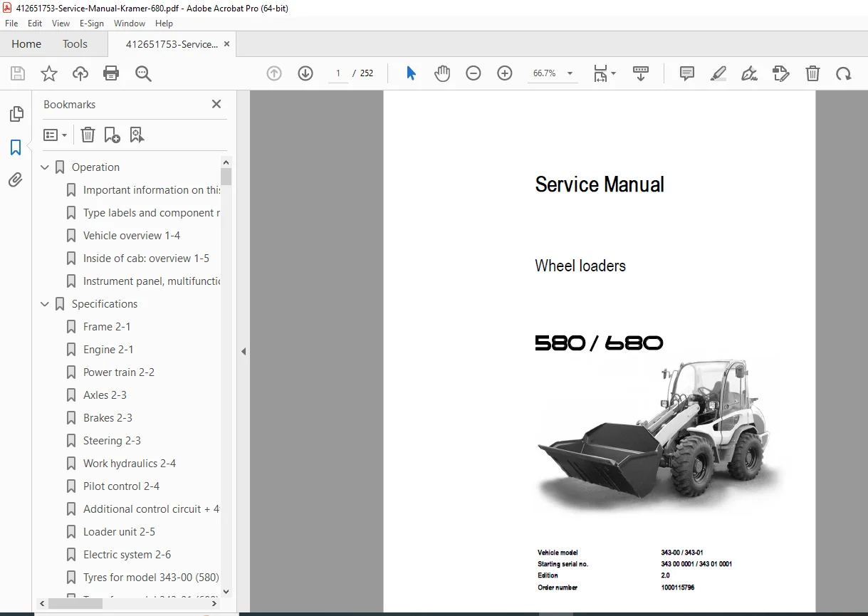The image size is (868, 616).
Task: Open the Specifications bookmark
Action: (x=105, y=304)
